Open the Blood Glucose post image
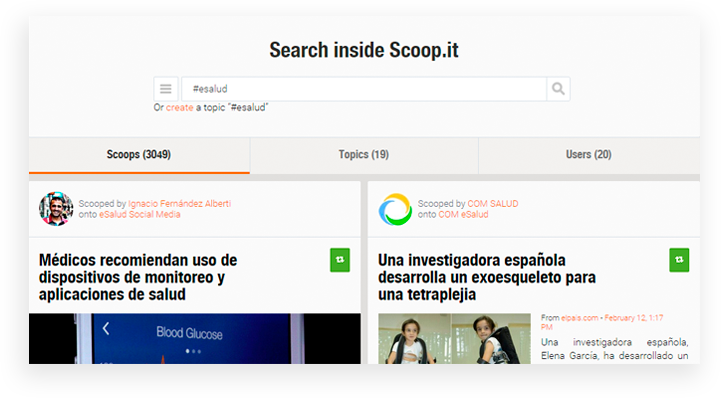 pyautogui.click(x=195, y=339)
